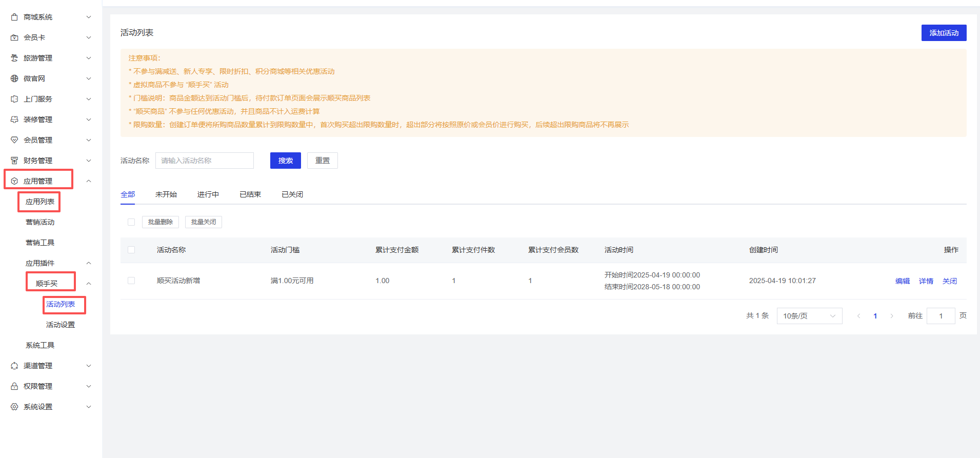Click the 权限管理 lock icon
The width and height of the screenshot is (980, 458).
pyautogui.click(x=14, y=386)
